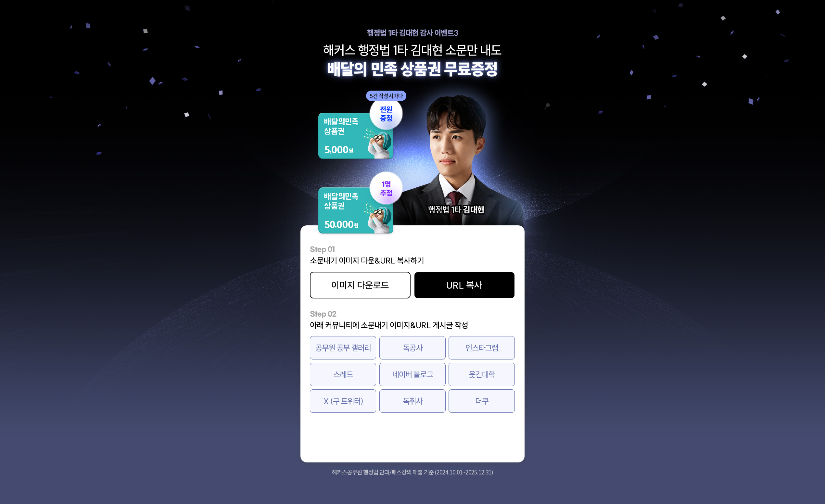The height and width of the screenshot is (504, 825).
Task: Click the 매출 기준 footnote text
Action: point(412,472)
